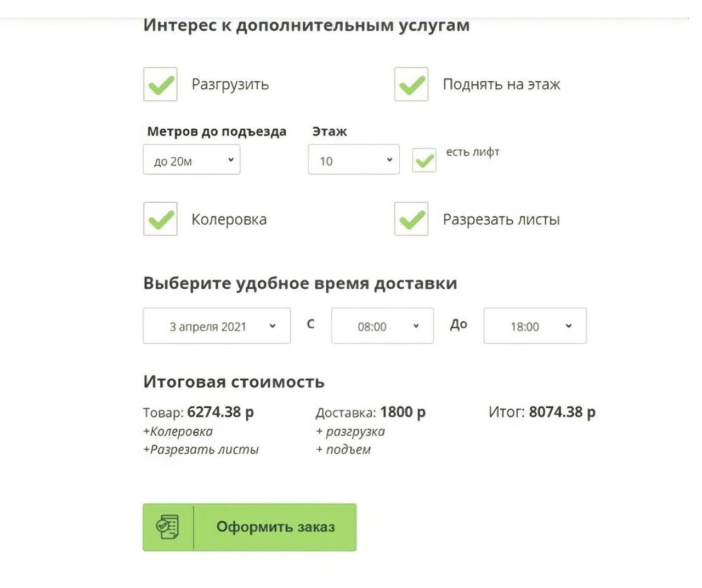Open end time dropdown showing 18:00
This screenshot has height=588, width=702.
tap(535, 326)
